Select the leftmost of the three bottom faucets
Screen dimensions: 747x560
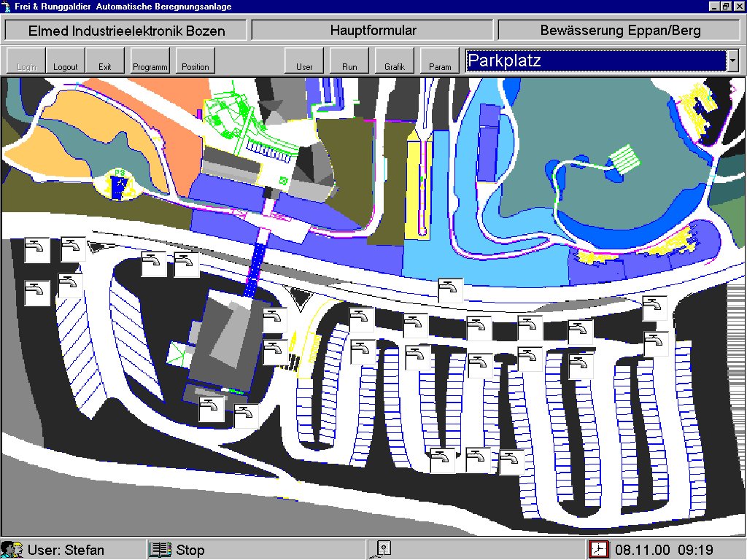point(442,460)
